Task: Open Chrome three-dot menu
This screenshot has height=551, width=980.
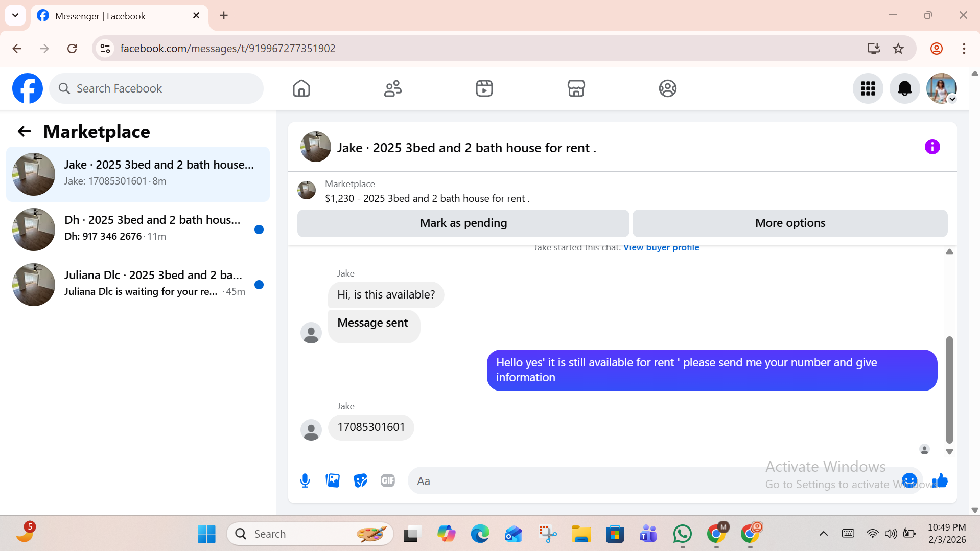Action: click(x=964, y=49)
